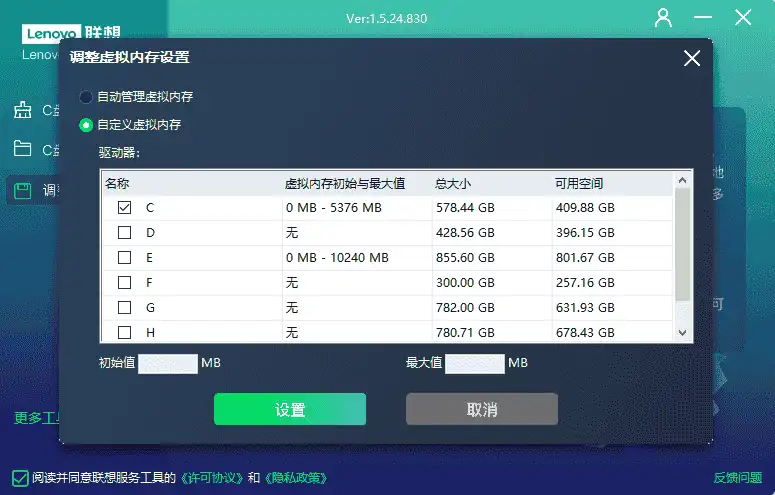Click the 虚拟内存初始与最大值 column header
The width and height of the screenshot is (775, 495).
point(344,184)
